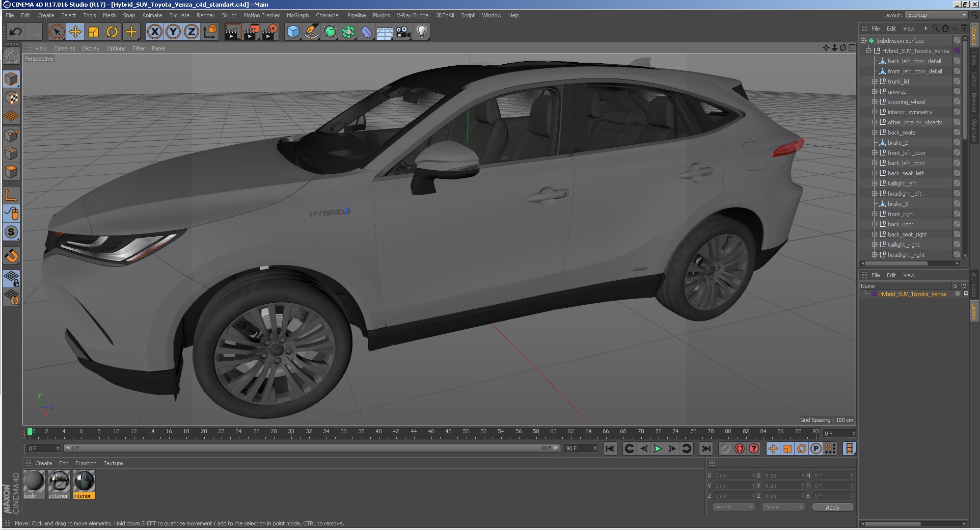Click the coordinate system icon
This screenshot has height=530, width=980.
point(210,32)
